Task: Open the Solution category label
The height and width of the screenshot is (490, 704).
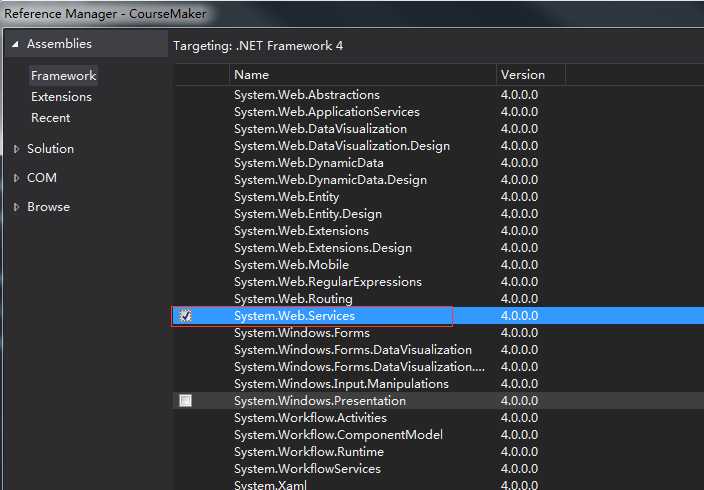Action: pyautogui.click(x=50, y=149)
